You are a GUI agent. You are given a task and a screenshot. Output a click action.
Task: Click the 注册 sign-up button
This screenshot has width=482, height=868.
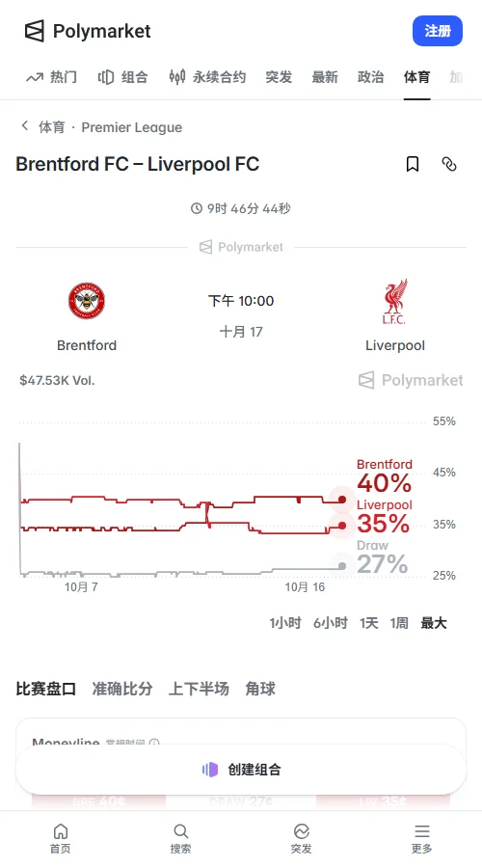(438, 31)
